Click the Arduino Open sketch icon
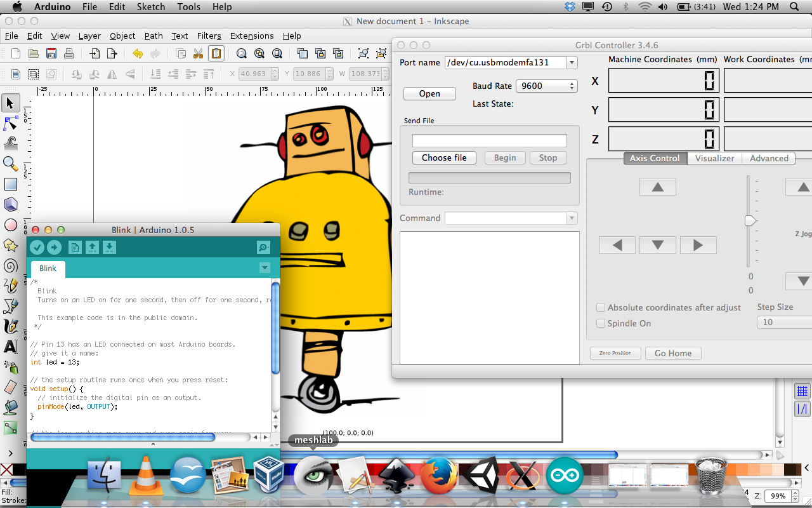Screen dimensions: 812x508 click(93, 248)
